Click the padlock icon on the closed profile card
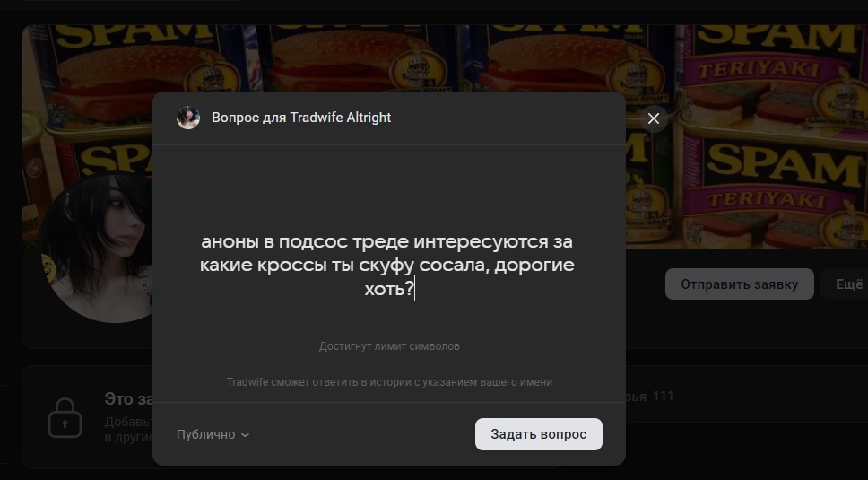 pyautogui.click(x=65, y=417)
